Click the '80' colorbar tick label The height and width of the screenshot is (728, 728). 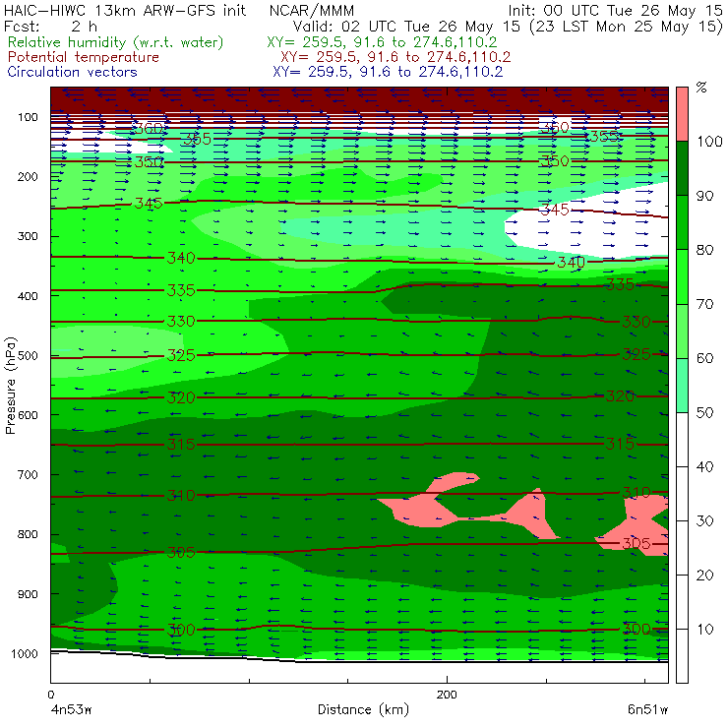coord(704,250)
